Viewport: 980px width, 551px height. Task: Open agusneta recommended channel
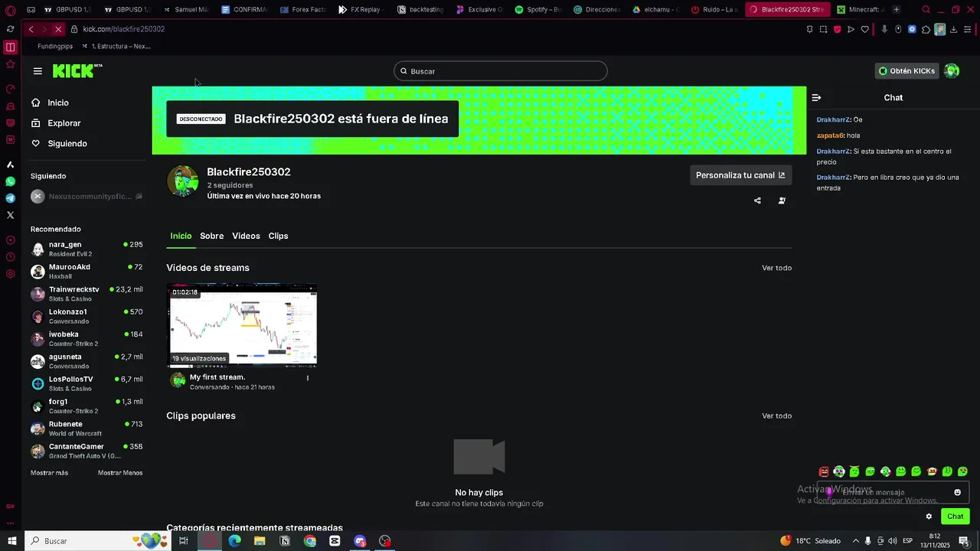tap(87, 361)
